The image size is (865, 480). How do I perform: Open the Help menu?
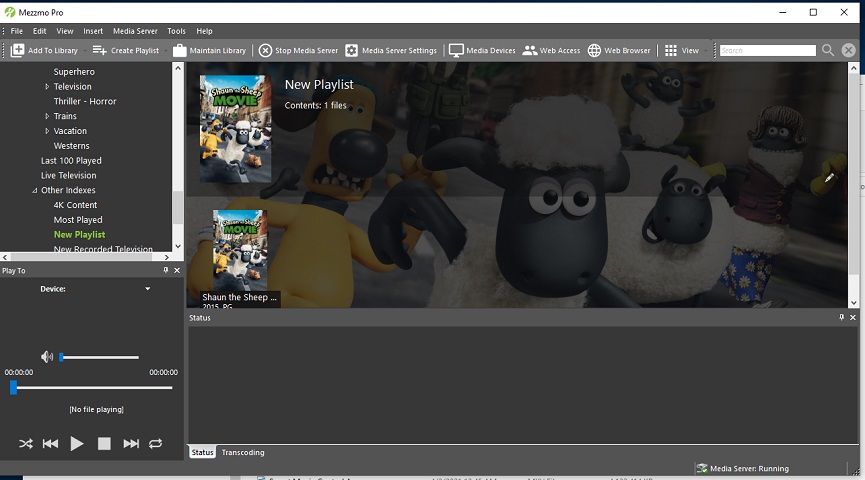pyautogui.click(x=204, y=31)
